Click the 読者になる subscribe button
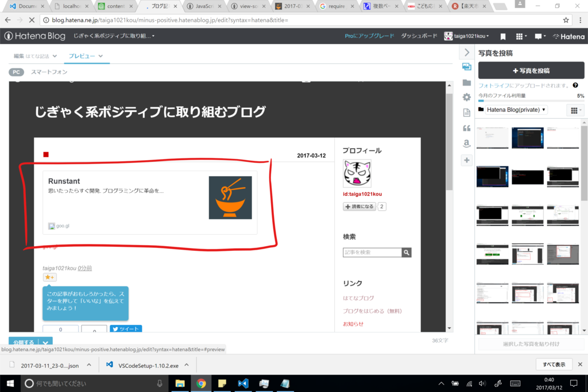This screenshot has height=392, width=588. point(359,207)
